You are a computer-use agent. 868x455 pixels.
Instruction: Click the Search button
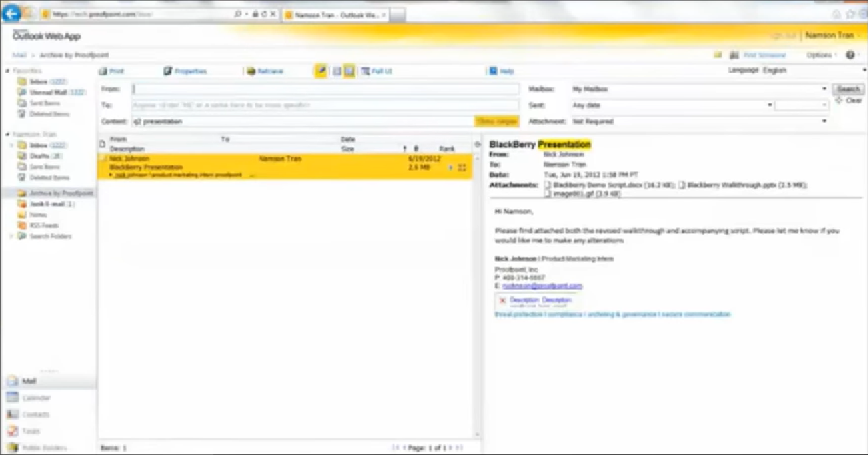tap(848, 89)
